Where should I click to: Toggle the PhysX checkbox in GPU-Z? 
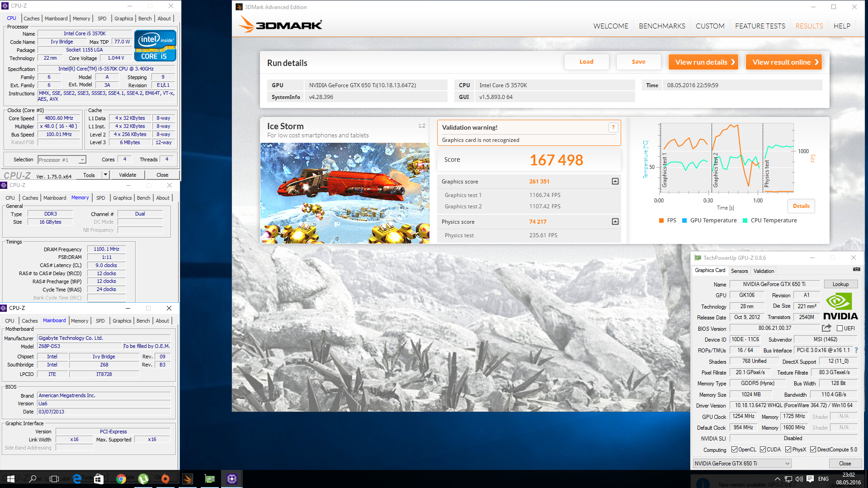[788, 450]
